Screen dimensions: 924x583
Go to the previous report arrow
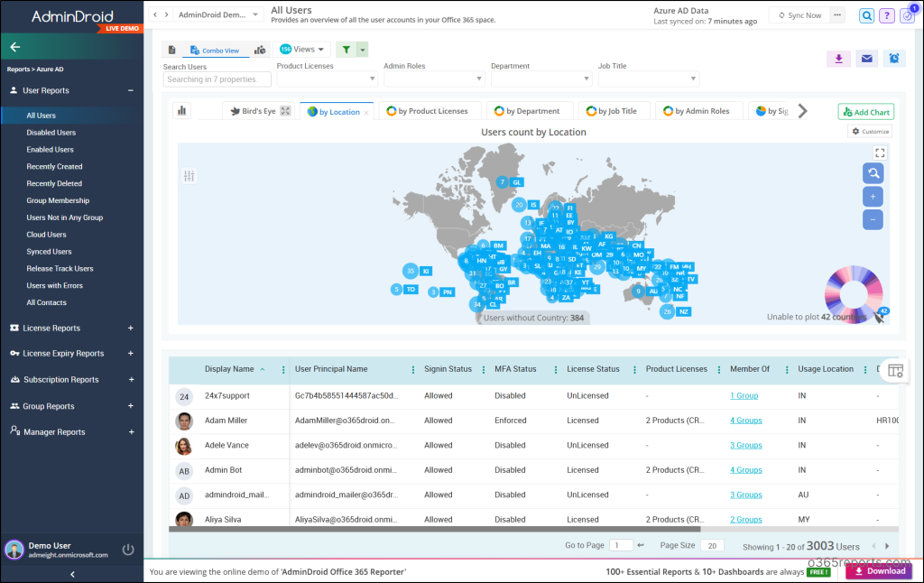point(155,14)
